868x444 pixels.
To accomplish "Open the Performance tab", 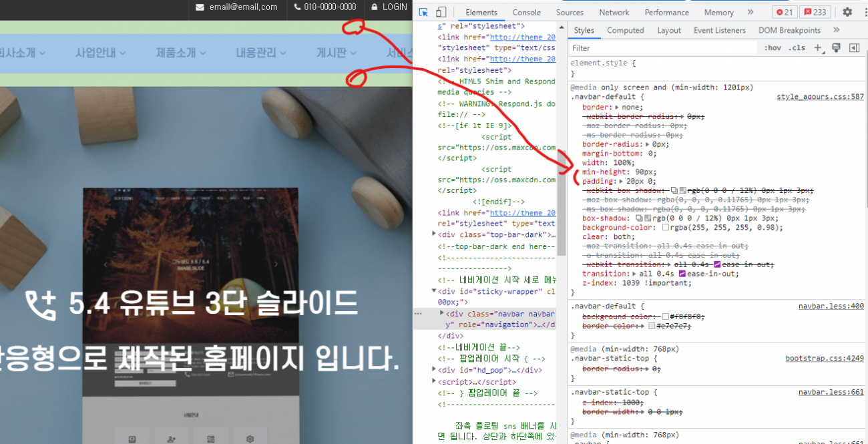I will pyautogui.click(x=666, y=12).
